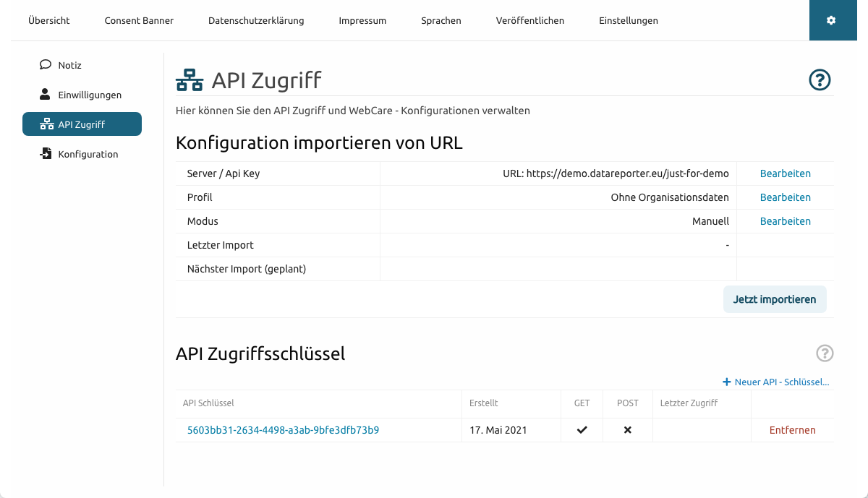
Task: Edit the Server / Api Key row
Action: click(785, 173)
